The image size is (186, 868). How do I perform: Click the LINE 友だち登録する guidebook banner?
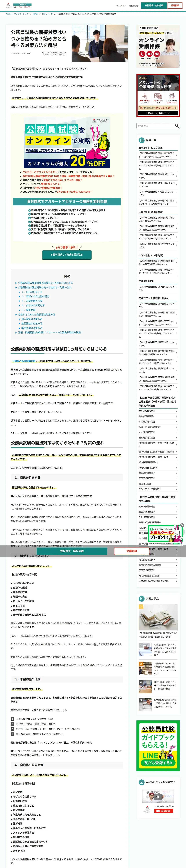(x=158, y=746)
